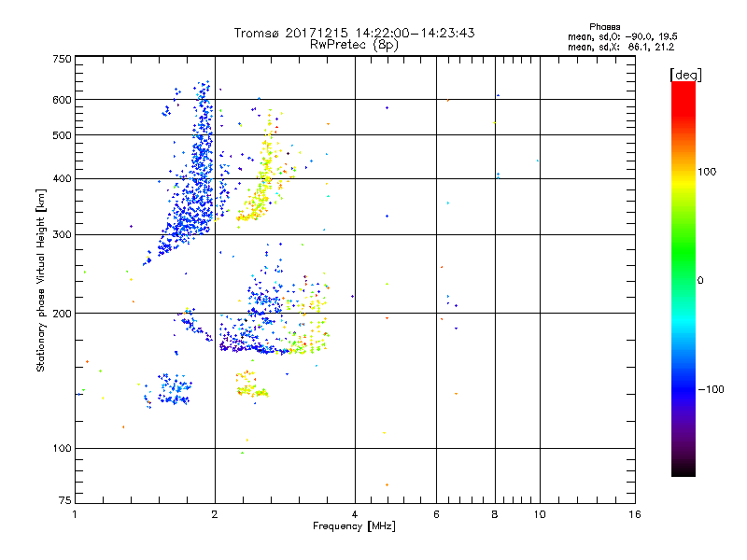
Task: Select the 'mean, sd,X: 86.1, 21.2' line
Action: [621, 48]
